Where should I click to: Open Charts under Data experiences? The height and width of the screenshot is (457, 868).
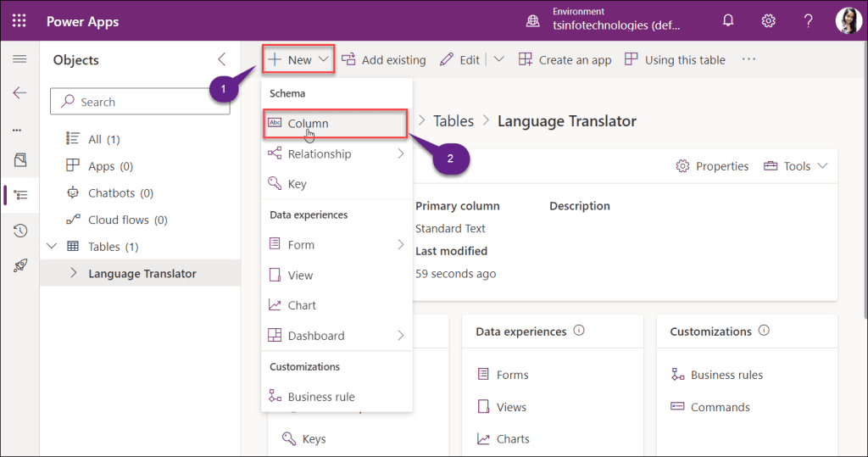(503, 439)
